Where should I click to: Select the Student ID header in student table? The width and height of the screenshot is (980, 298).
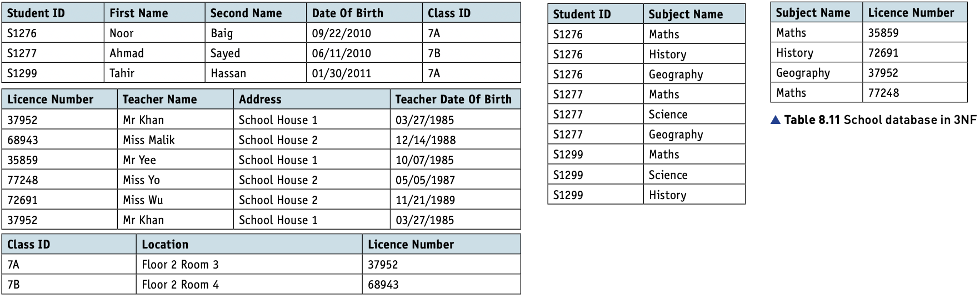[53, 13]
